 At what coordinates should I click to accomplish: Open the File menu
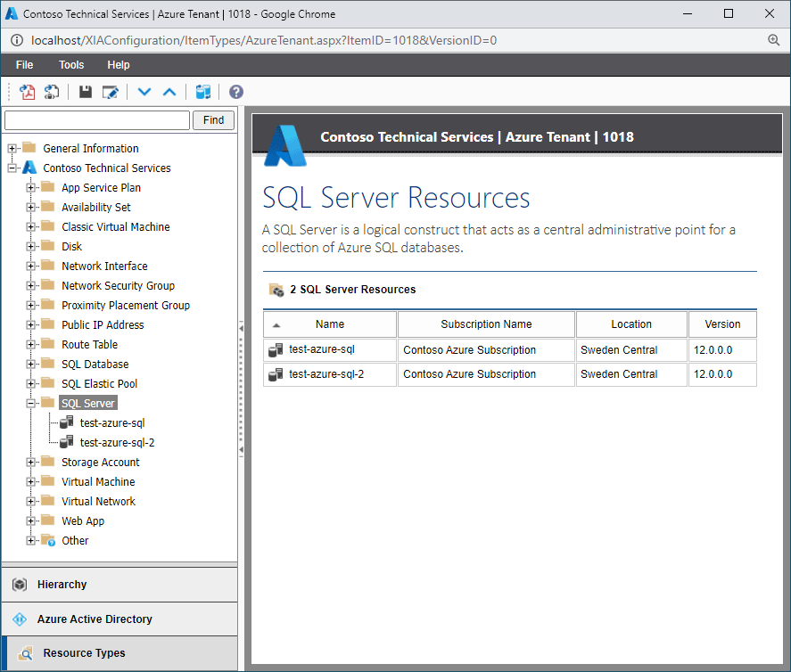(x=24, y=65)
